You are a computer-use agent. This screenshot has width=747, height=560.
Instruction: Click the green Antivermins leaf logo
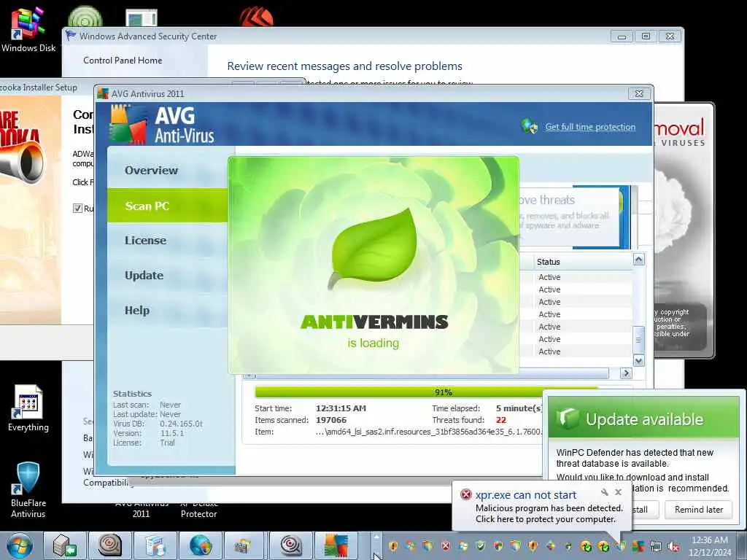tap(373, 249)
